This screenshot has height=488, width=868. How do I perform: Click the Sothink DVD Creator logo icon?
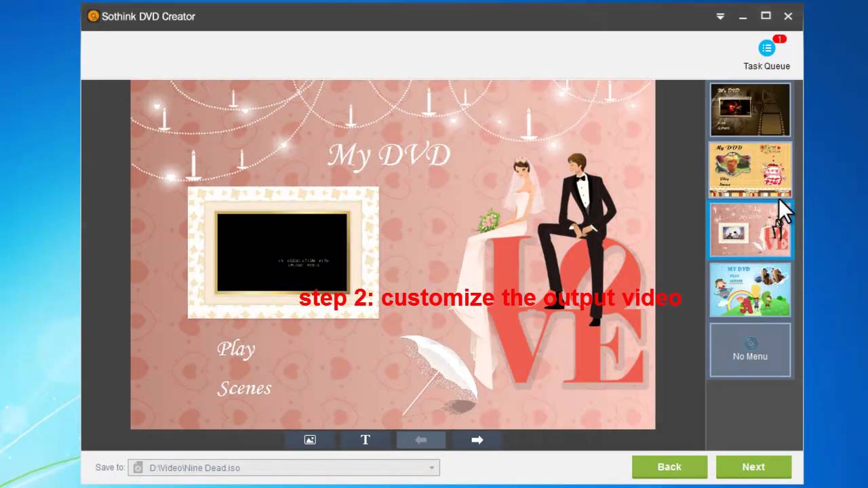point(94,16)
